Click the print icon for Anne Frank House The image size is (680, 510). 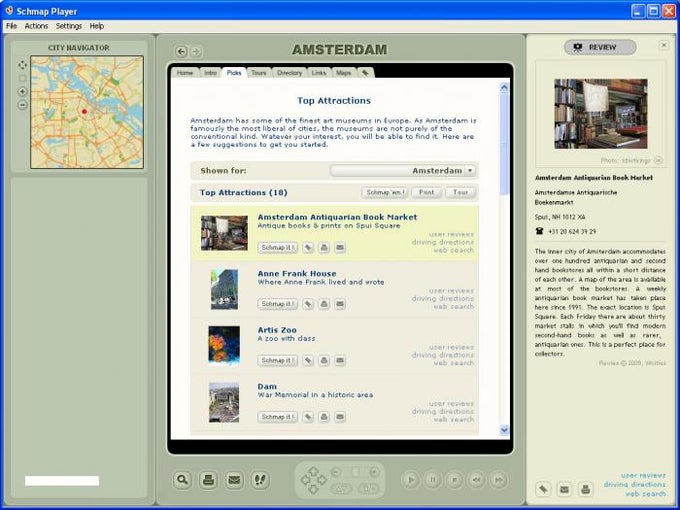[x=324, y=304]
